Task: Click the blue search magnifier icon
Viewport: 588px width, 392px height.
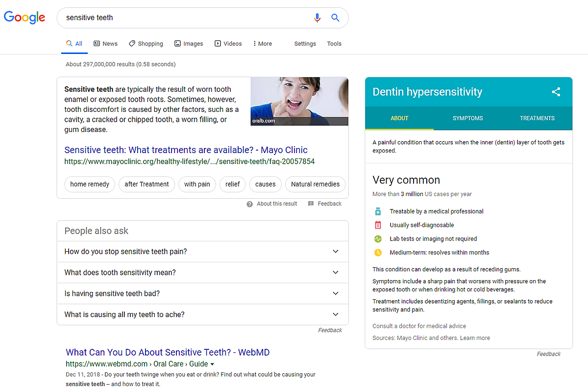Action: pos(335,18)
